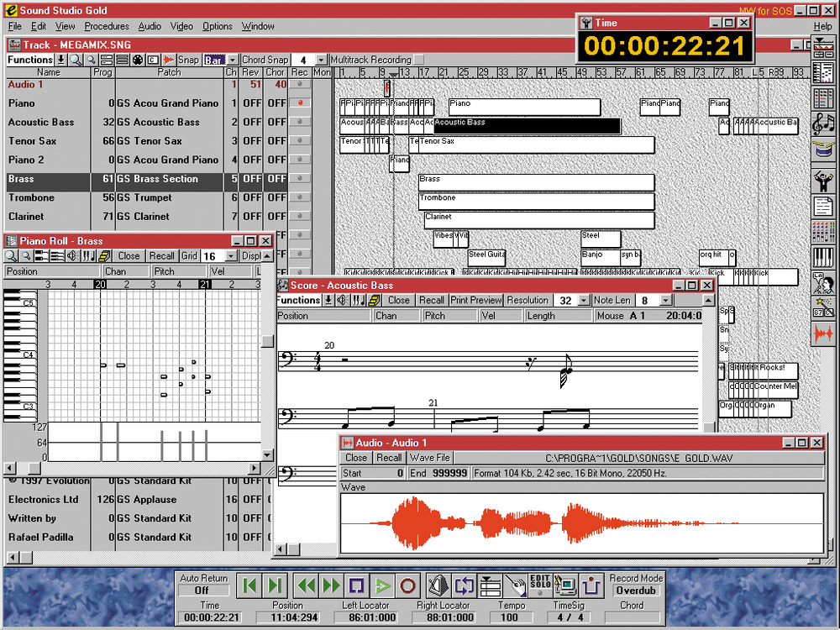
Task: Open the virtual piano keyboard icon
Action: [823, 256]
